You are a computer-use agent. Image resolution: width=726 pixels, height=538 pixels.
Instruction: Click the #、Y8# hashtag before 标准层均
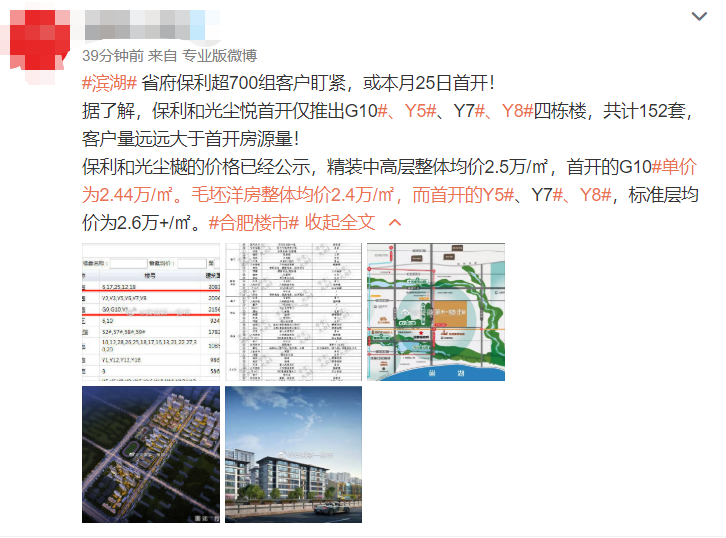point(582,195)
